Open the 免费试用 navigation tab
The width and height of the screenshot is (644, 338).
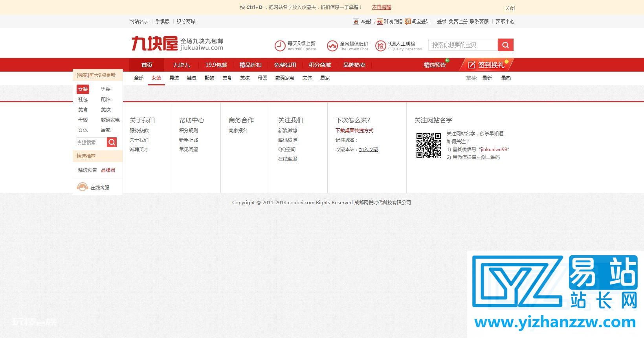(285, 65)
